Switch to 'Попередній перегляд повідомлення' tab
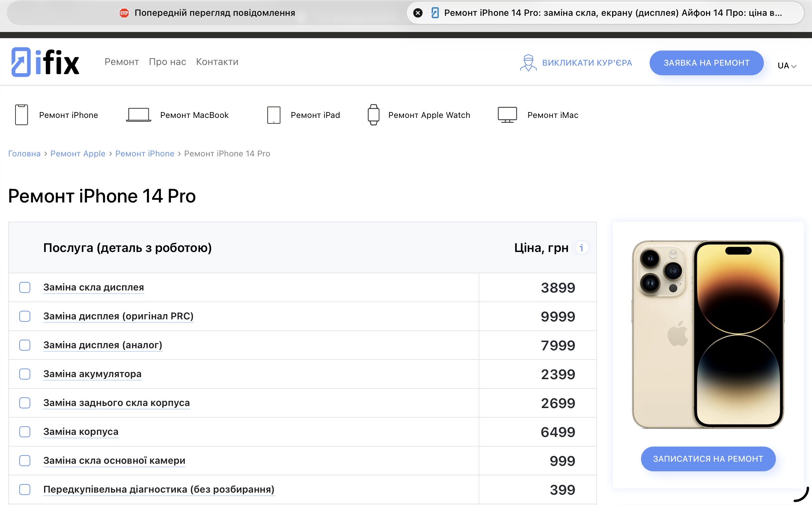 click(x=207, y=13)
